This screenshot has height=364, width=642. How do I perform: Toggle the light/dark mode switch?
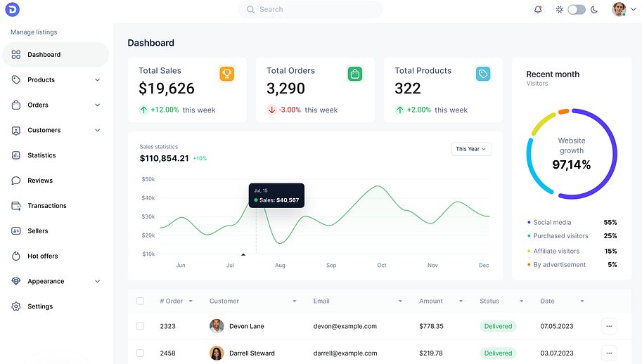coord(577,10)
